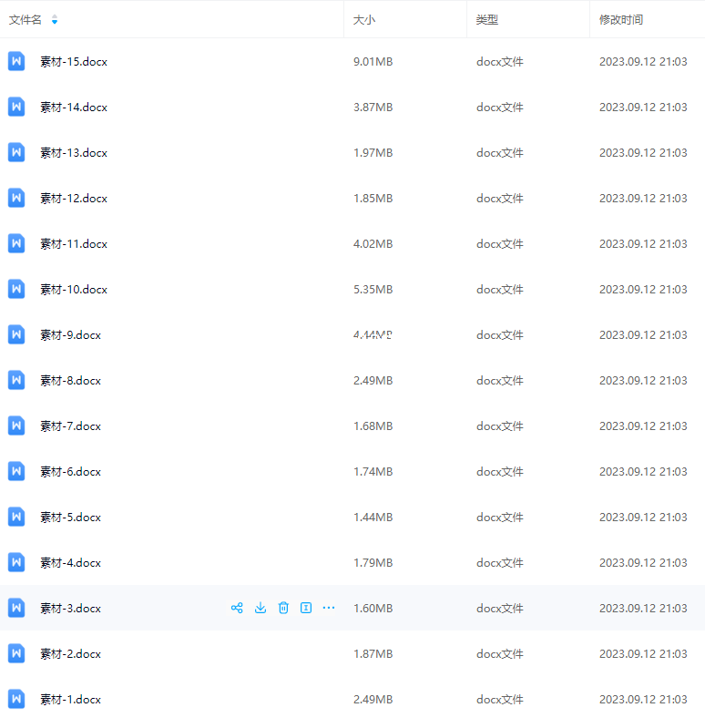Toggle sort arrow beside 文件名 header
Viewport: 705px width, 728px height.
pos(55,20)
